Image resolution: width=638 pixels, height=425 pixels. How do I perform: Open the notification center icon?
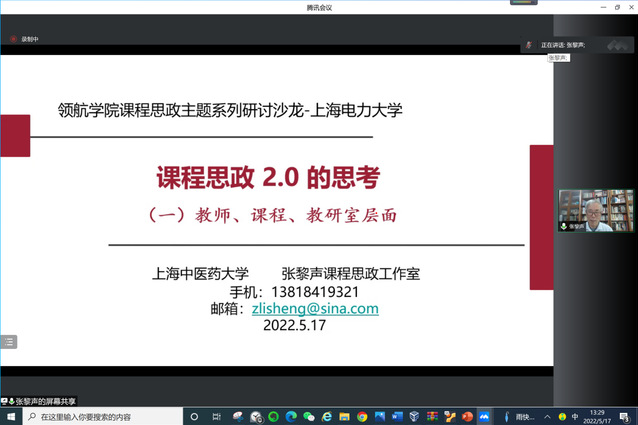coord(626,416)
